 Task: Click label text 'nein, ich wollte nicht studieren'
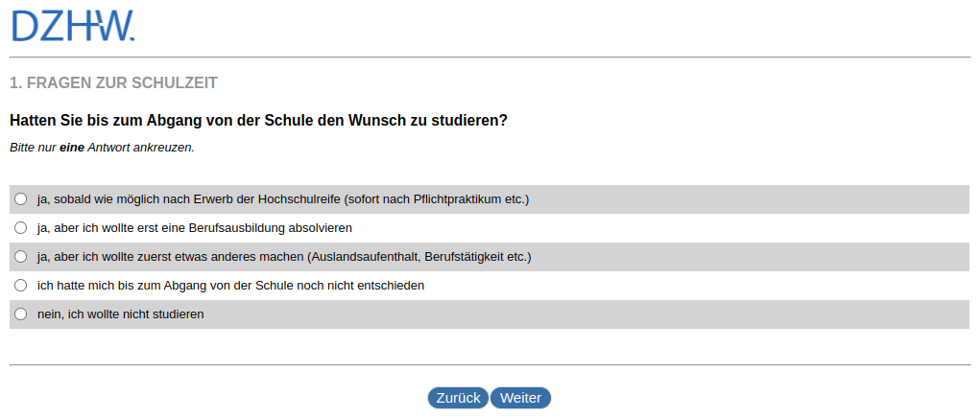(x=120, y=314)
